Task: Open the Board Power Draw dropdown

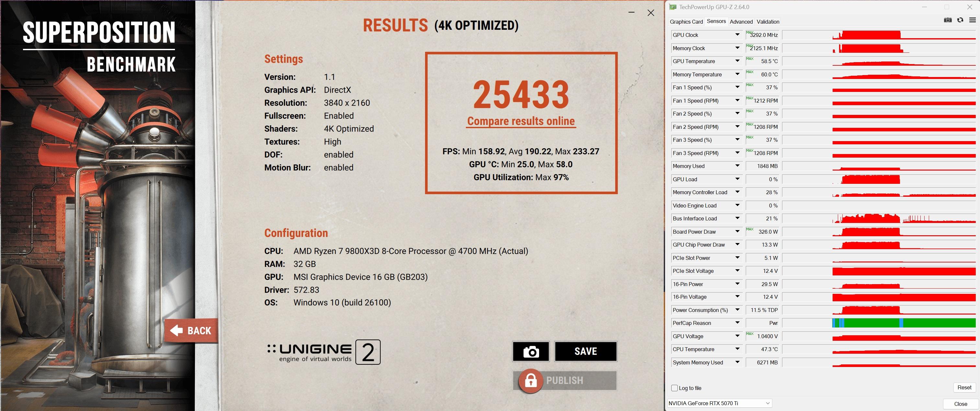Action: pyautogui.click(x=737, y=231)
